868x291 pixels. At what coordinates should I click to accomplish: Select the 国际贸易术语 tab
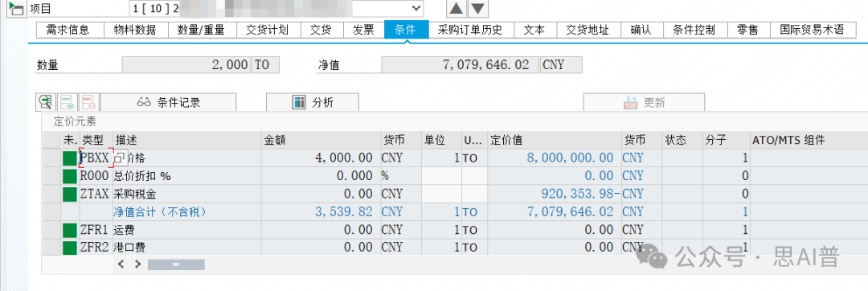811,30
